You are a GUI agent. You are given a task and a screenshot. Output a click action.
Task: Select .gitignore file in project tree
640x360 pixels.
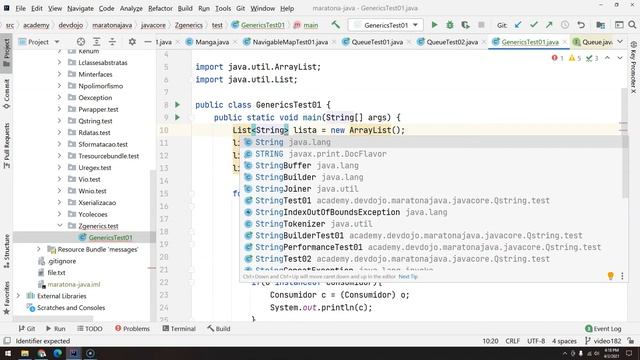point(62,261)
